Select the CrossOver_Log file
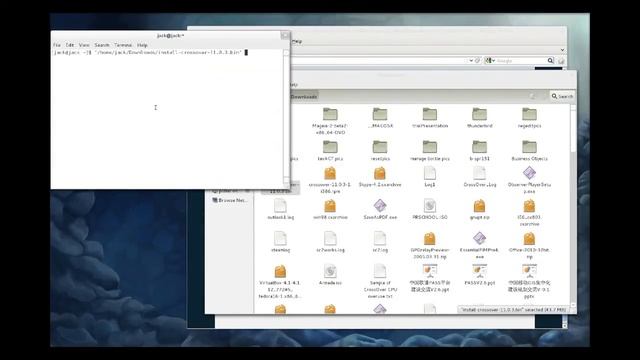 click(x=480, y=177)
